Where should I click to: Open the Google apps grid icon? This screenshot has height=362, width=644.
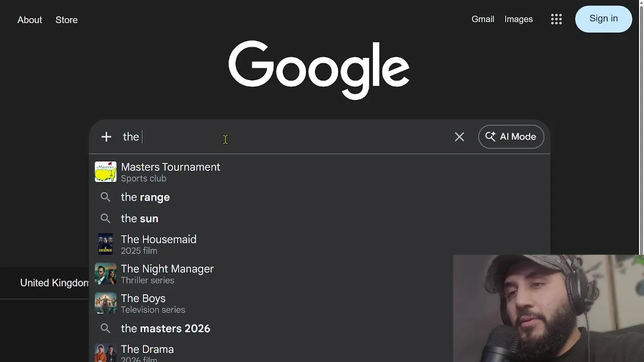[556, 19]
